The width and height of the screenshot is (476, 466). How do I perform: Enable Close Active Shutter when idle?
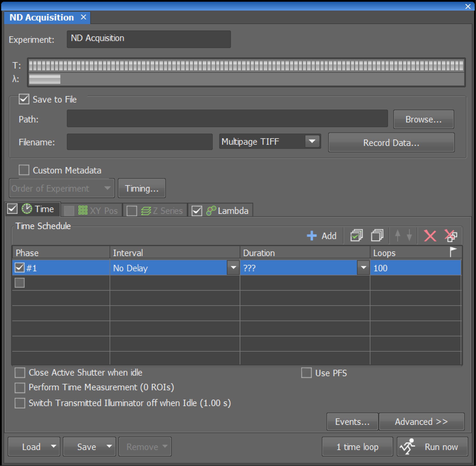pyautogui.click(x=20, y=373)
